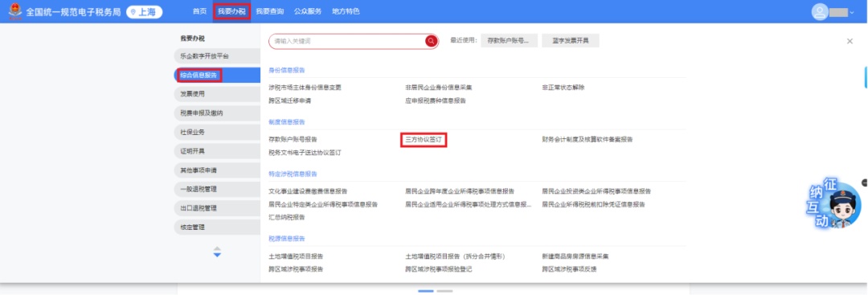Click the 制度信息报告 section heading
This screenshot has height=295, width=868.
pos(287,121)
